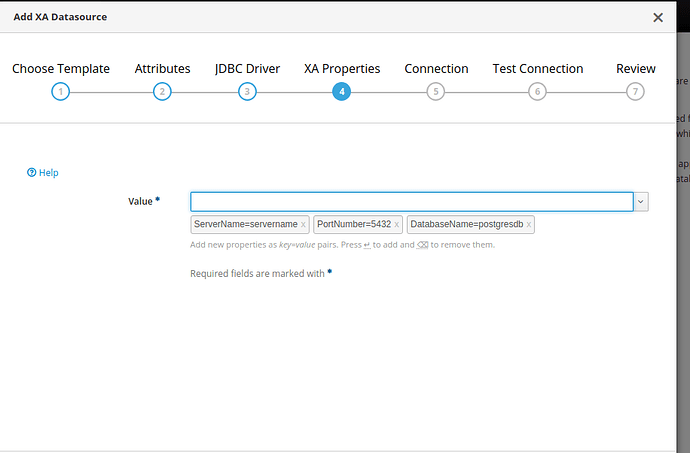Click the step 5 circle icon
The height and width of the screenshot is (453, 690).
[x=435, y=92]
